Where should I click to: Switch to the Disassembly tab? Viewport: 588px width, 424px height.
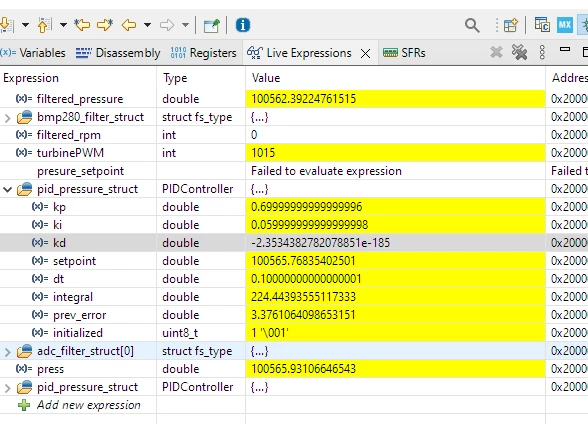[118, 53]
